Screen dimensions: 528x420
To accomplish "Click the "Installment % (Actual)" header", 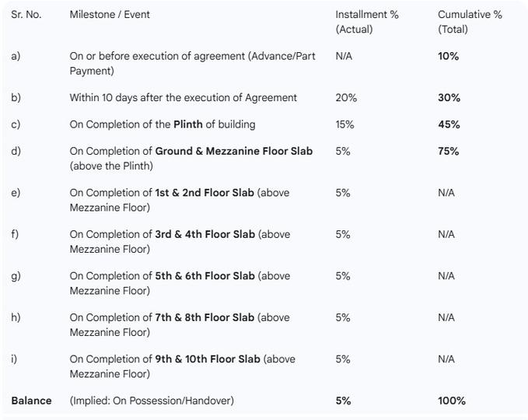I will point(366,22).
